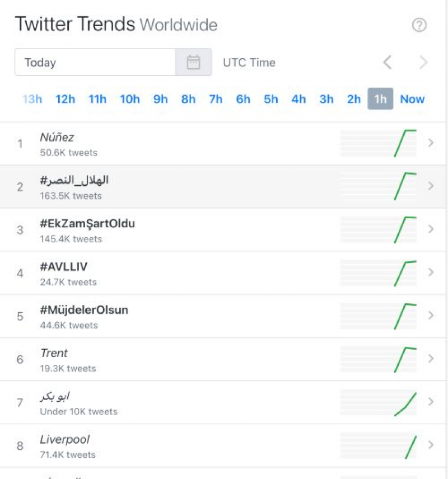Expand the Trent trend chevron

point(431,359)
